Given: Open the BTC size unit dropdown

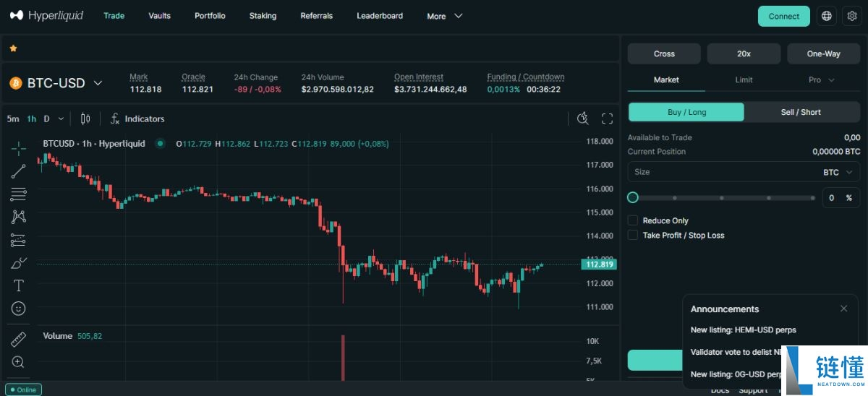Looking at the screenshot, I should (x=838, y=172).
